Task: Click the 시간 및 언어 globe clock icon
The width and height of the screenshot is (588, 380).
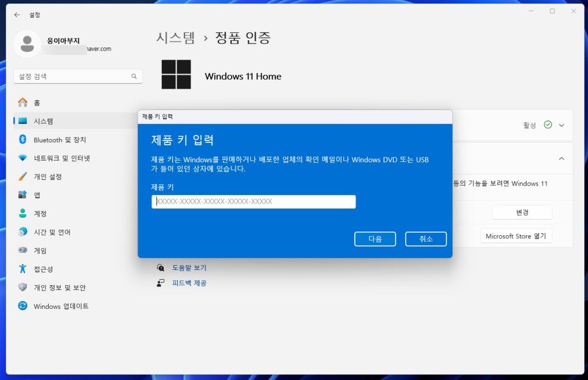Action: [23, 232]
